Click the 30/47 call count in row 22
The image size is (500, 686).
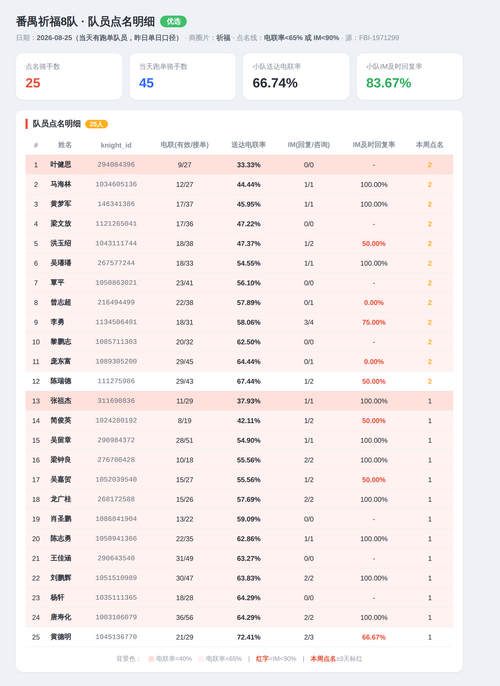pos(185,578)
